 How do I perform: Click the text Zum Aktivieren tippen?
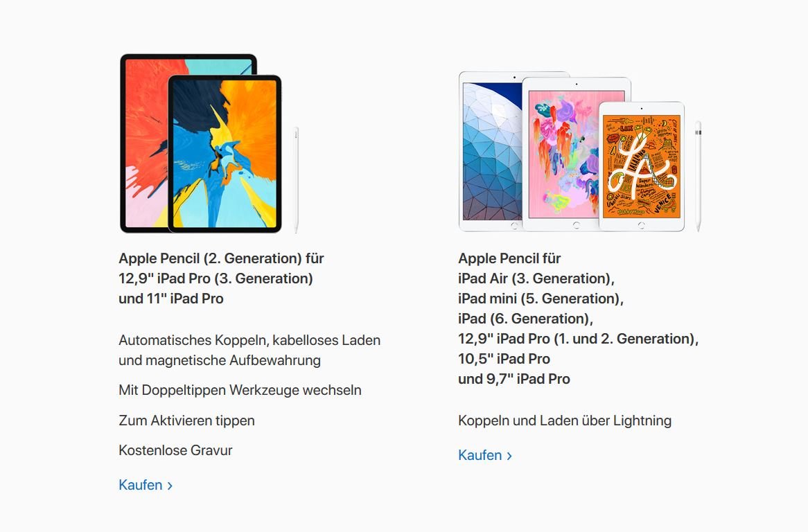pos(186,420)
